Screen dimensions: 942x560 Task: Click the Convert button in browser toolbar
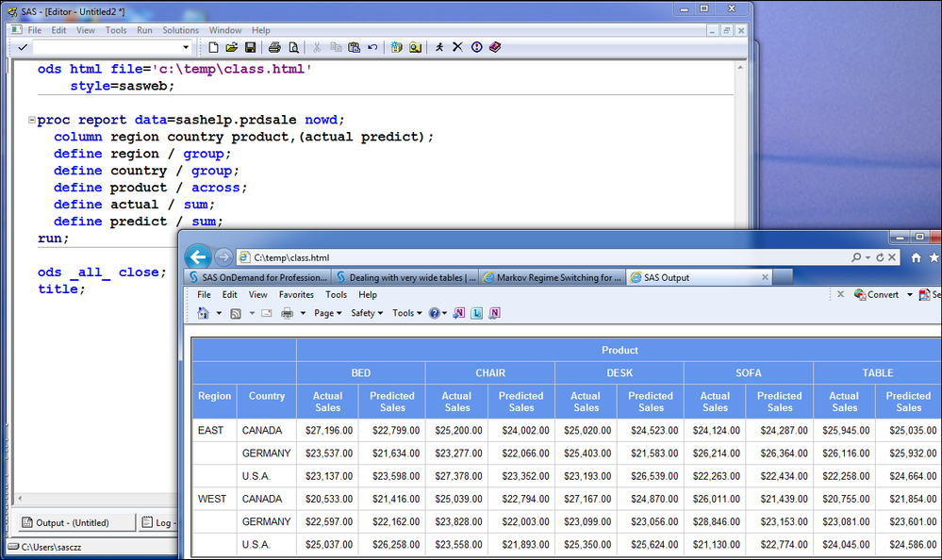coord(883,295)
